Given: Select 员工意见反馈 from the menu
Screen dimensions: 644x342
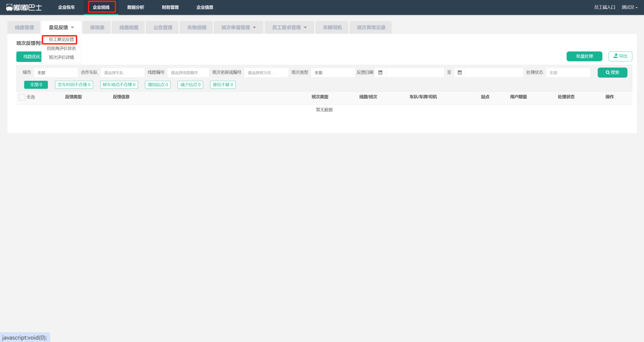Looking at the screenshot, I should click(x=61, y=40).
